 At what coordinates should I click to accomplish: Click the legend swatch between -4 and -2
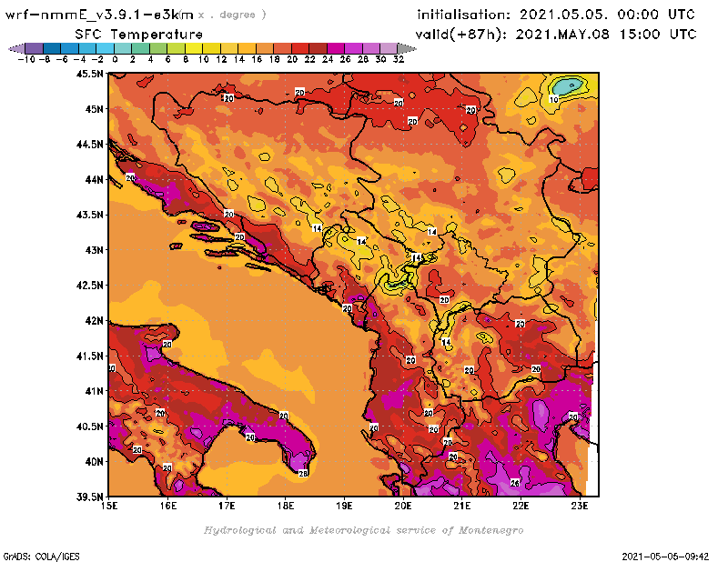87,48
